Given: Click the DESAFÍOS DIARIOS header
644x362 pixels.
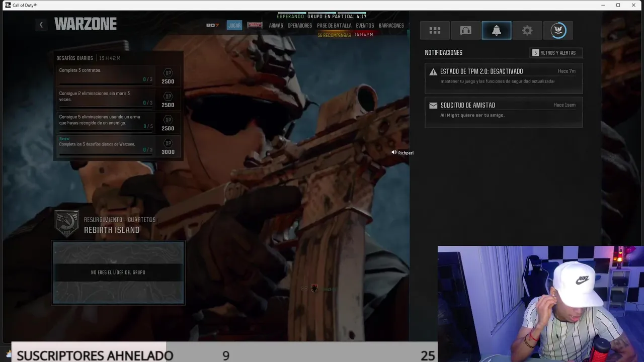Looking at the screenshot, I should click(x=74, y=58).
